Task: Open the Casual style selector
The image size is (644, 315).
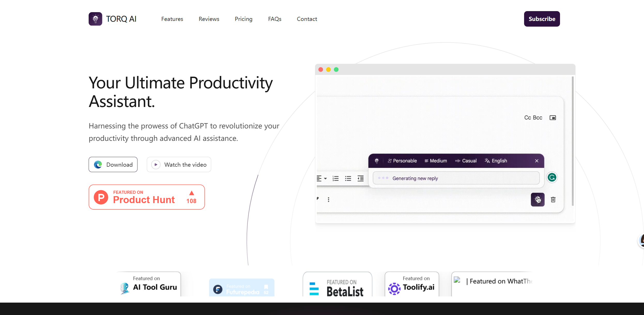Action: pyautogui.click(x=466, y=161)
